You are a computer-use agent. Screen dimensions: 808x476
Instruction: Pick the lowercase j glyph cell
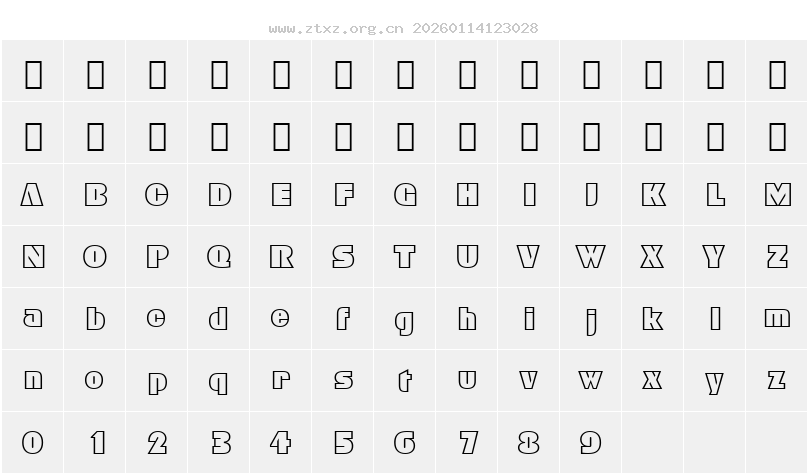pyautogui.click(x=591, y=320)
